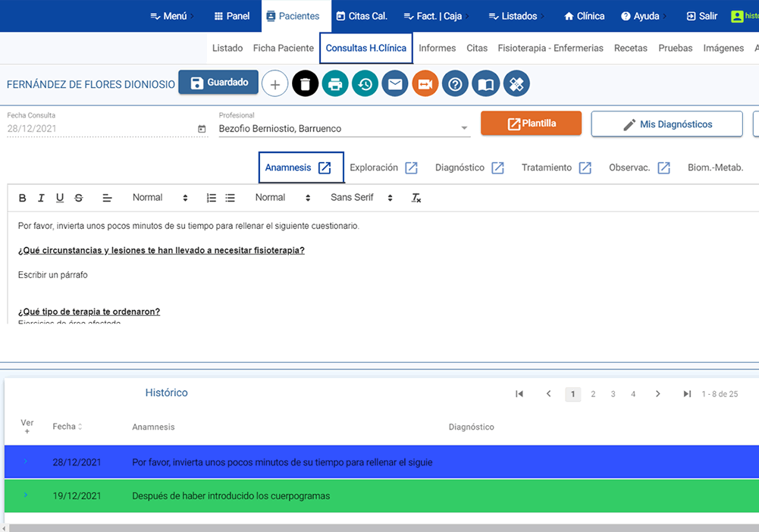
Task: Add a new consultation with the plus icon
Action: [274, 83]
